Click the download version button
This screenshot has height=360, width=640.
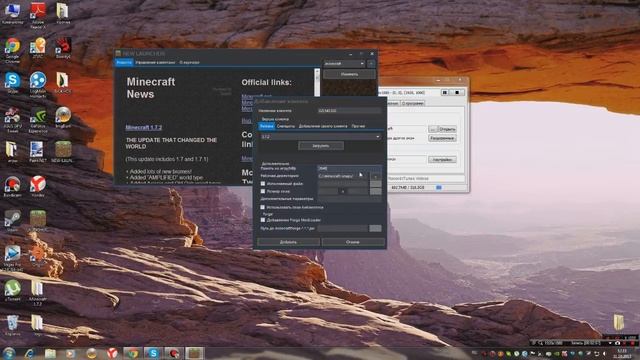321,146
